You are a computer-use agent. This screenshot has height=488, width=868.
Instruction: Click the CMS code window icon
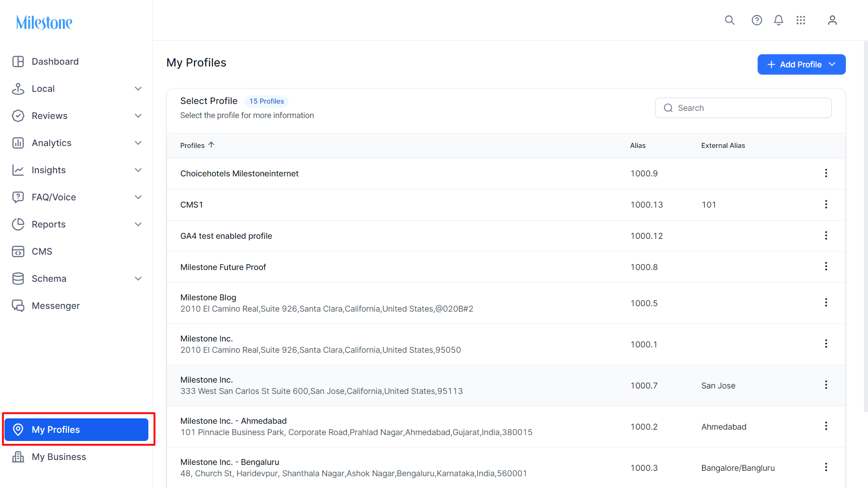(18, 251)
